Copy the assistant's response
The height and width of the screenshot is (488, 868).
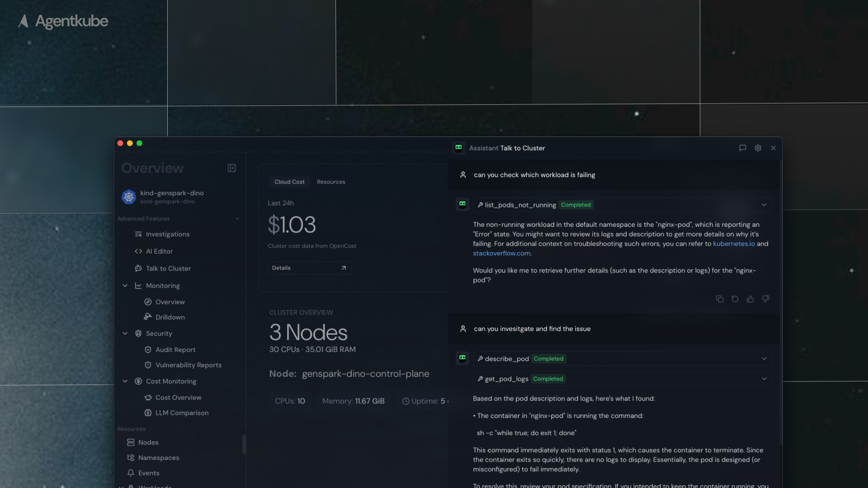[x=720, y=299]
